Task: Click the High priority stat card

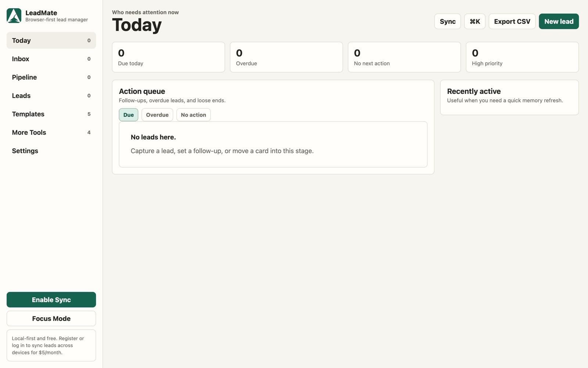Action: tap(522, 57)
